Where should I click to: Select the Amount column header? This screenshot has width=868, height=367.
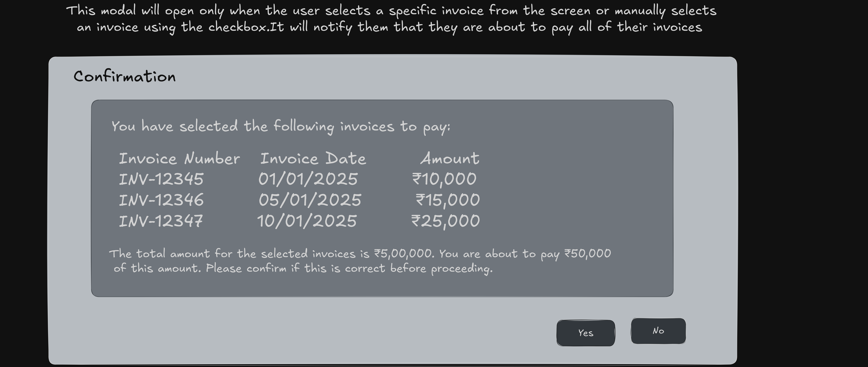click(449, 158)
